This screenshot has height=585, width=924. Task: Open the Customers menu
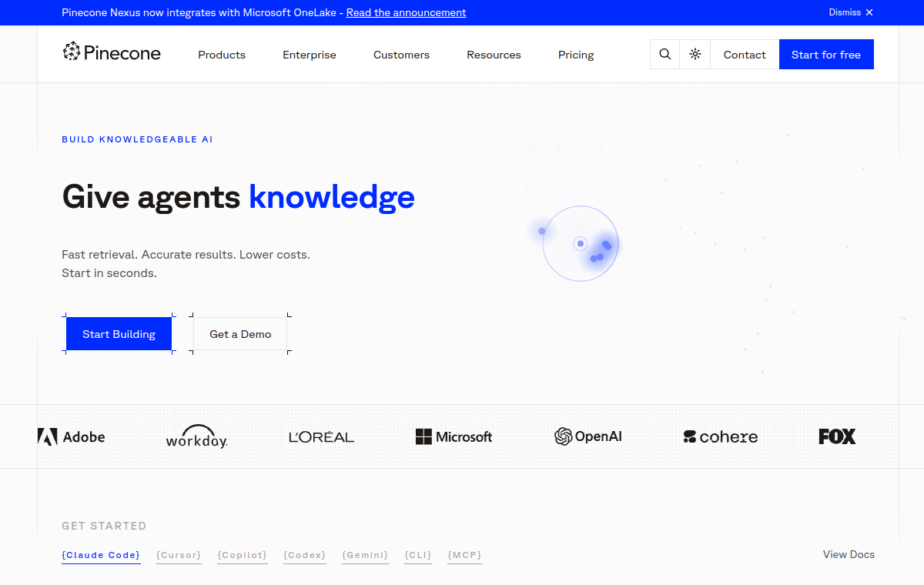click(x=401, y=55)
